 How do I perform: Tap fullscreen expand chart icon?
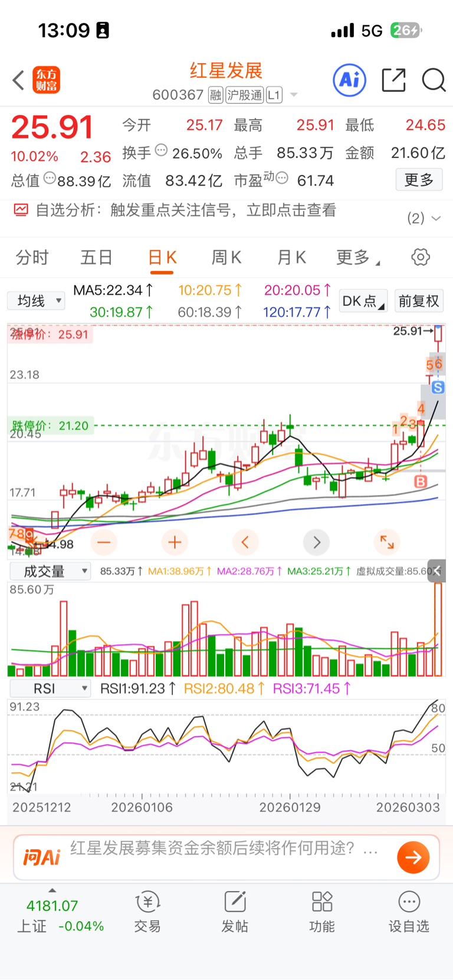(x=387, y=542)
